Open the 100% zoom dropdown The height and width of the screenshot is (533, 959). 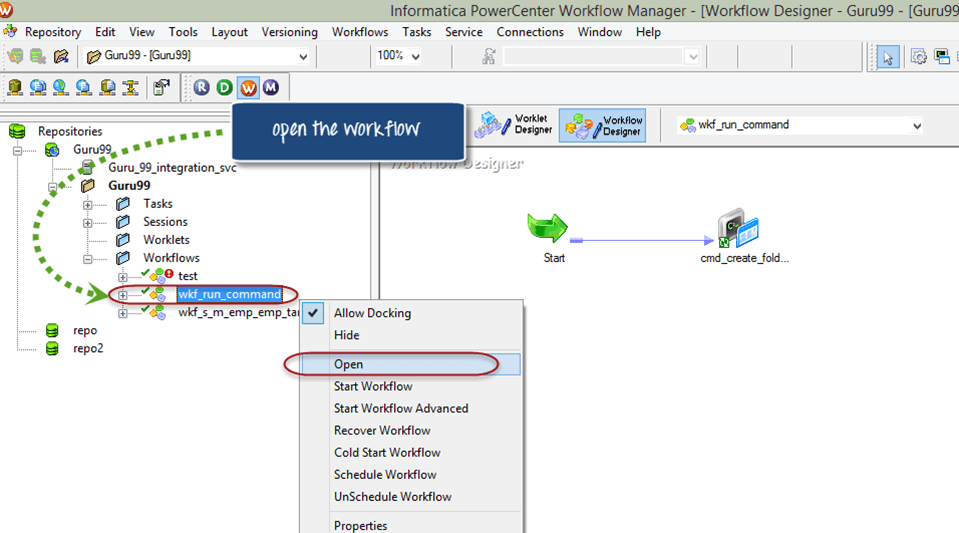(416, 57)
